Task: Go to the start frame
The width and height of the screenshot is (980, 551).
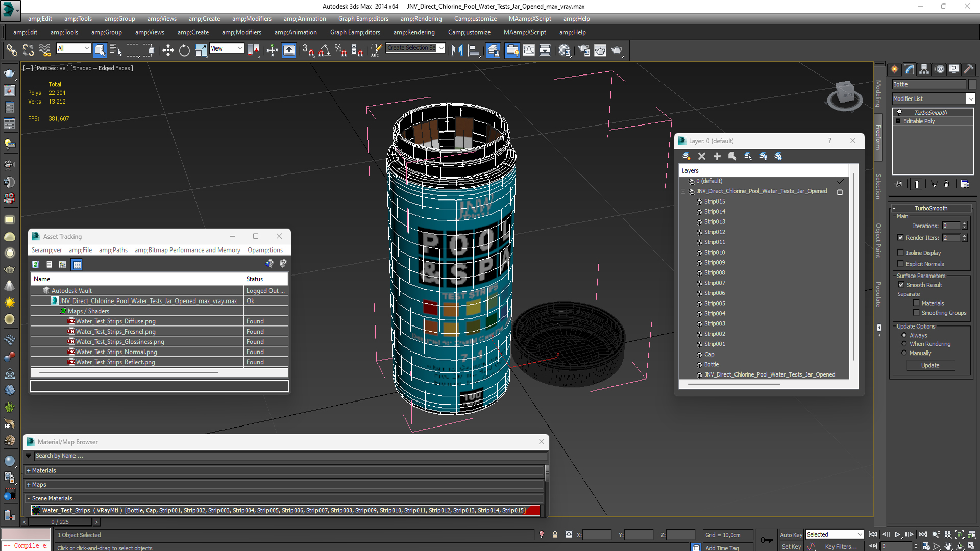Action: 873,534
